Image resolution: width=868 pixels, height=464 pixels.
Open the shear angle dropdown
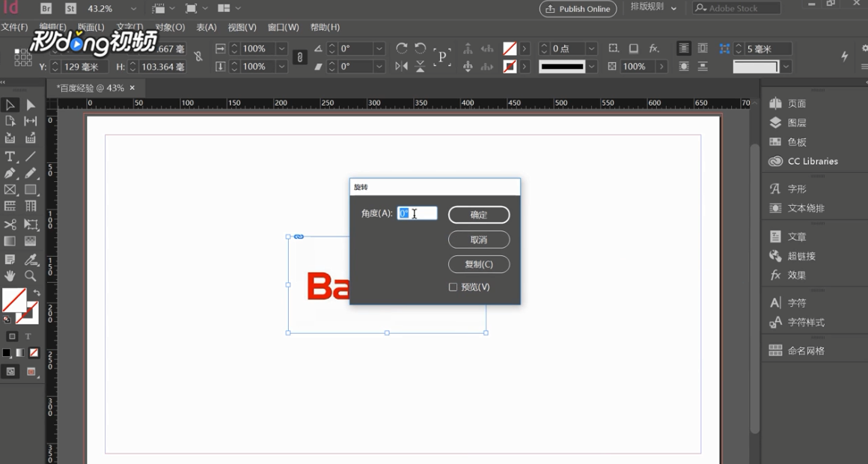click(379, 67)
